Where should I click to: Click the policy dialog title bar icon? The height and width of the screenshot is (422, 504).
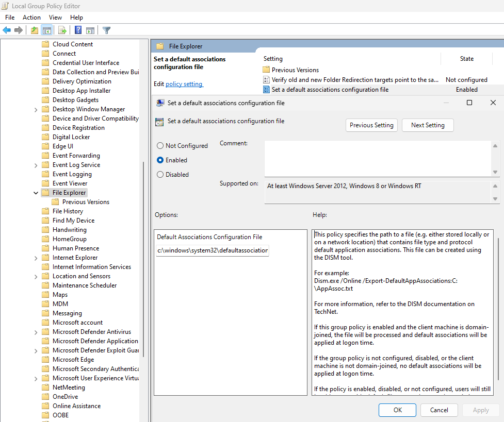point(160,103)
